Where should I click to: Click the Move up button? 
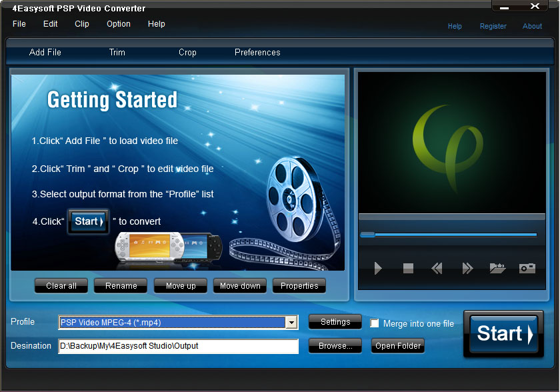[x=181, y=285]
